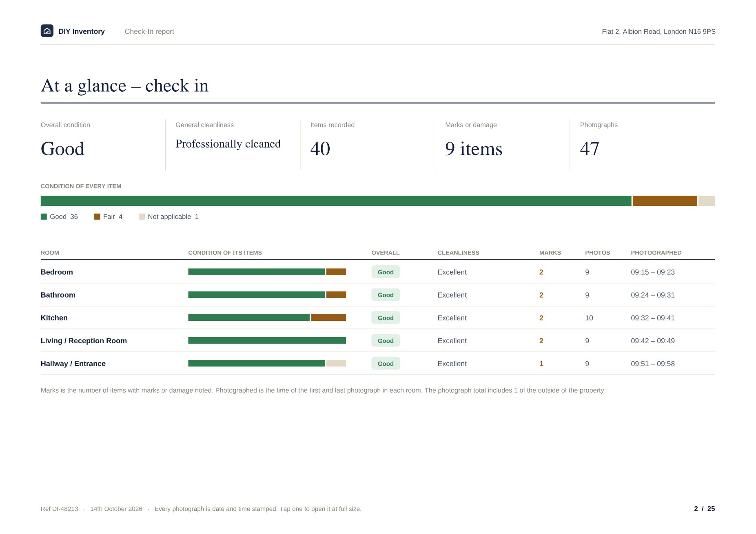The image size is (756, 534).
Task: Click the Kitchen time 09:32 – 09:41
Action: pyautogui.click(x=652, y=318)
